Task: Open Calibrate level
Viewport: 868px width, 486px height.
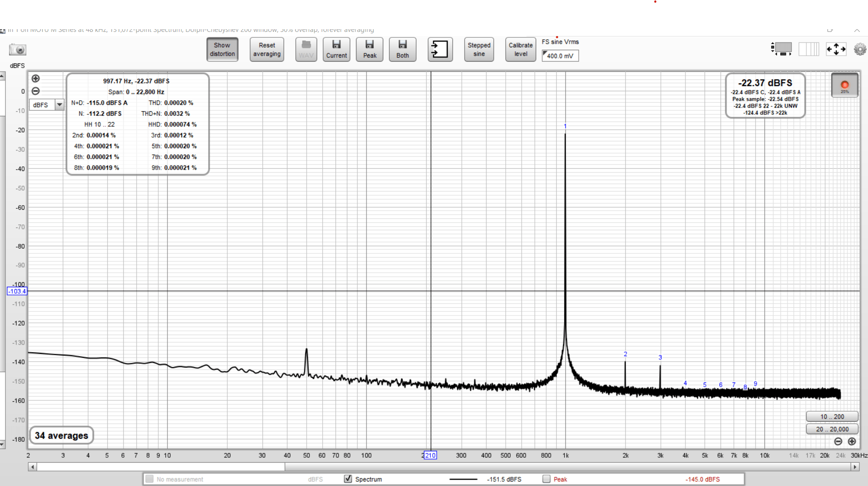Action: point(521,49)
